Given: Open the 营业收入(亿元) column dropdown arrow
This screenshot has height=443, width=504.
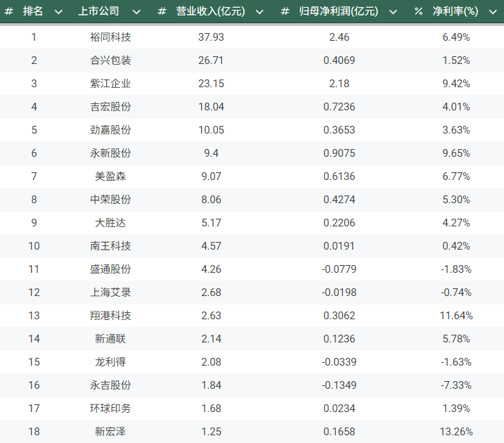Looking at the screenshot, I should tap(259, 12).
